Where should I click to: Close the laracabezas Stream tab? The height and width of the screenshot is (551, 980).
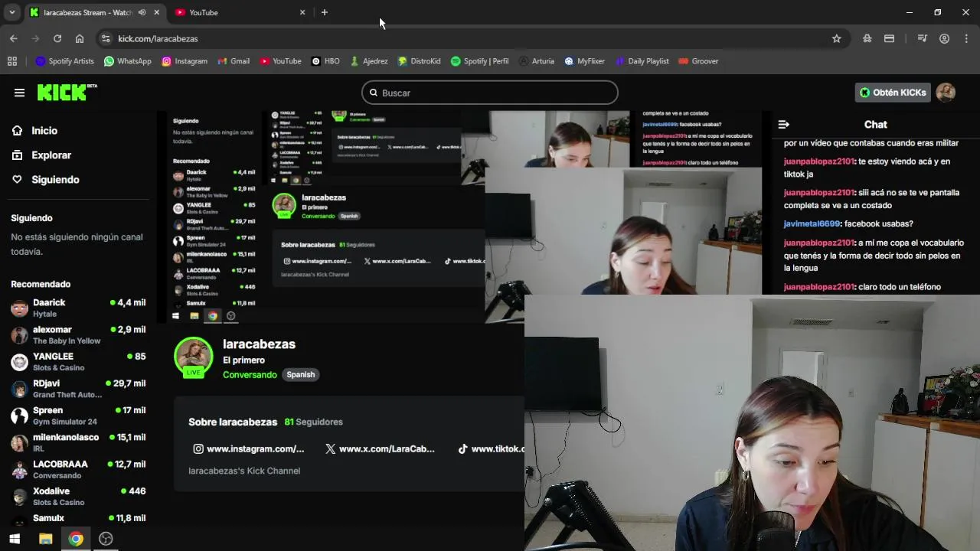click(x=157, y=12)
